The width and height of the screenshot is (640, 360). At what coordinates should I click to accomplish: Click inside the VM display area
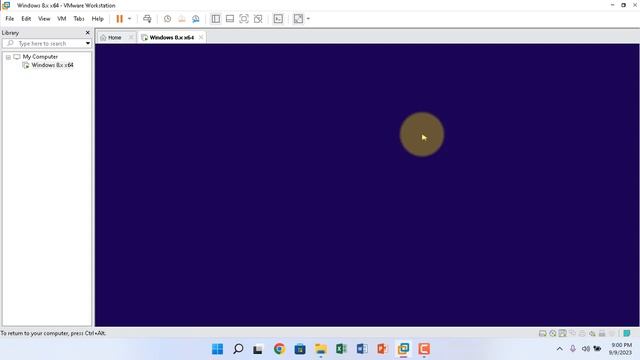coord(367,185)
